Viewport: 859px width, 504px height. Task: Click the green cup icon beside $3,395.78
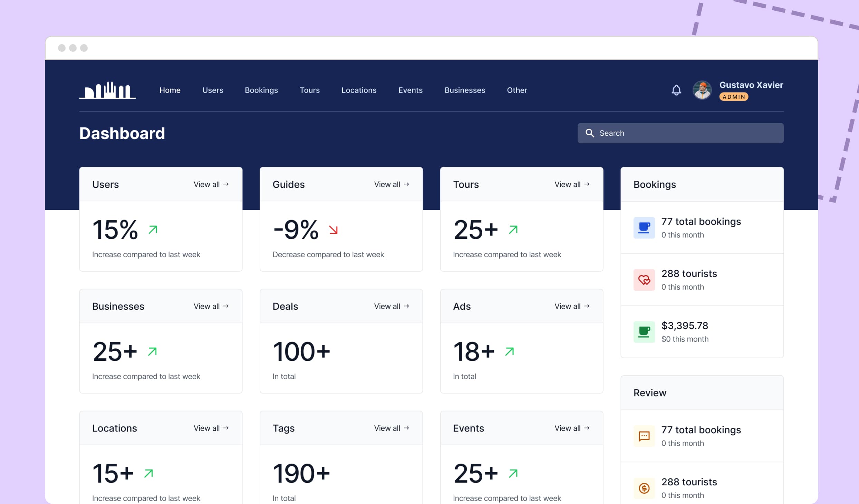(644, 332)
